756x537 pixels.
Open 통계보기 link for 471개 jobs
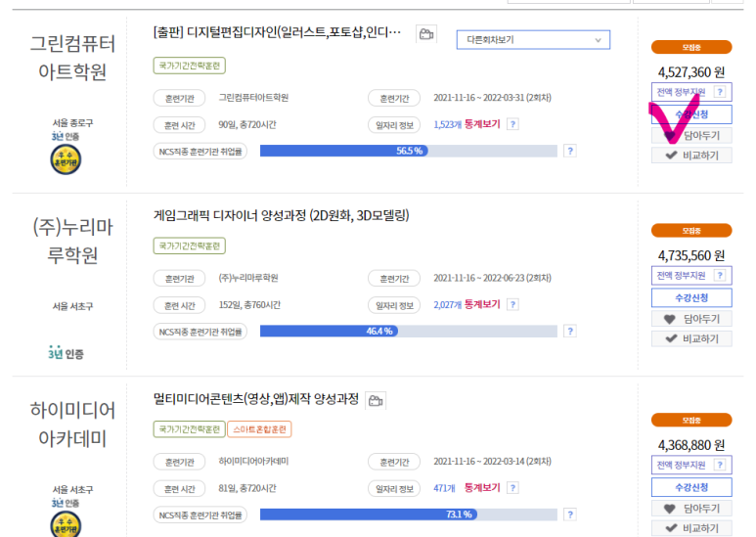coord(482,488)
